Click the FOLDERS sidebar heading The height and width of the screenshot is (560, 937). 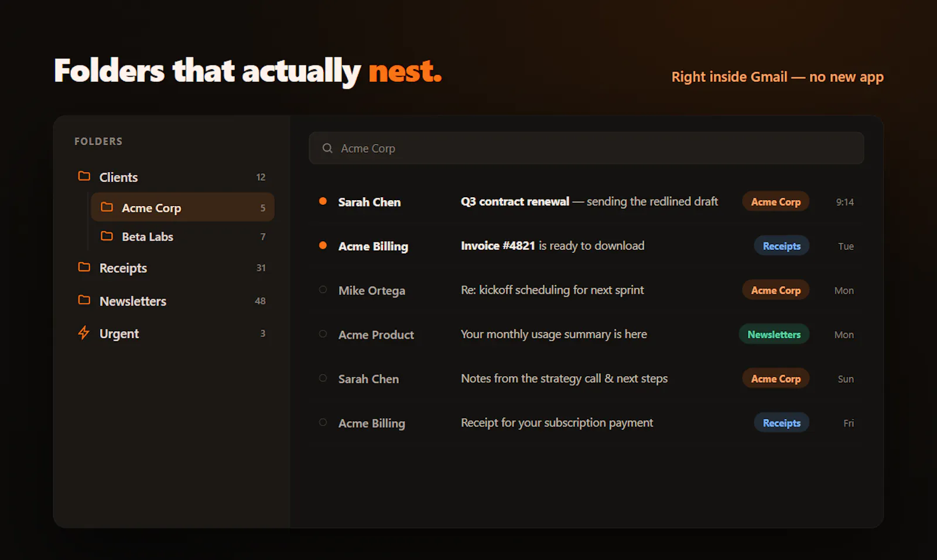tap(98, 142)
